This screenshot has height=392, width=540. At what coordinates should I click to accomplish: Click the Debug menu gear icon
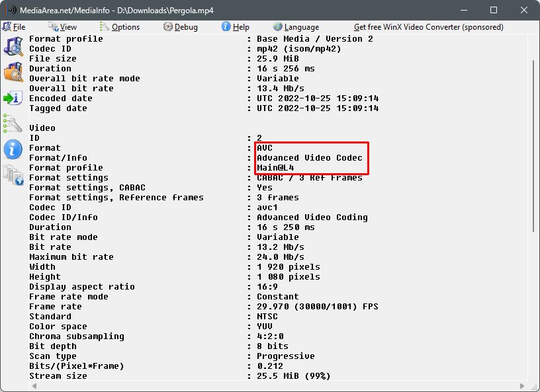tap(167, 26)
